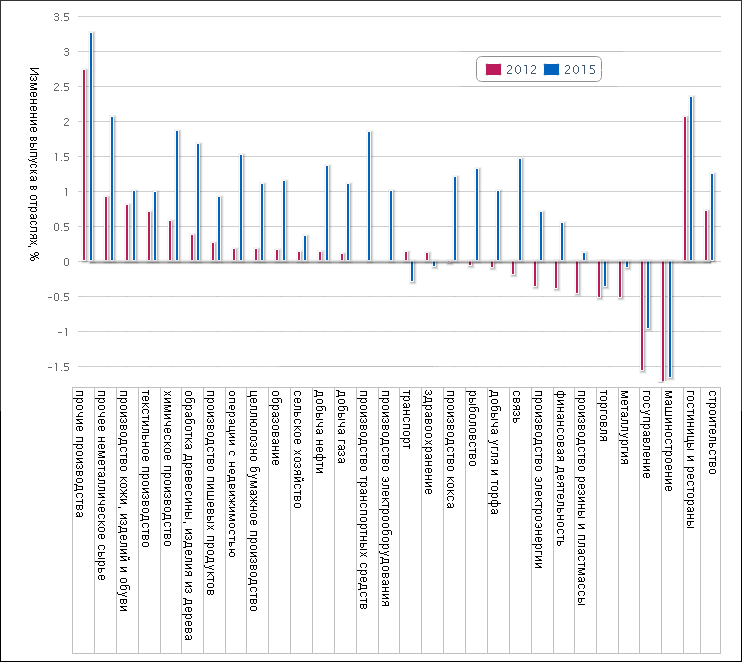The width and height of the screenshot is (743, 663).
Task: Click the 2015 bar for гостиницы и рестораны
Action: [691, 179]
